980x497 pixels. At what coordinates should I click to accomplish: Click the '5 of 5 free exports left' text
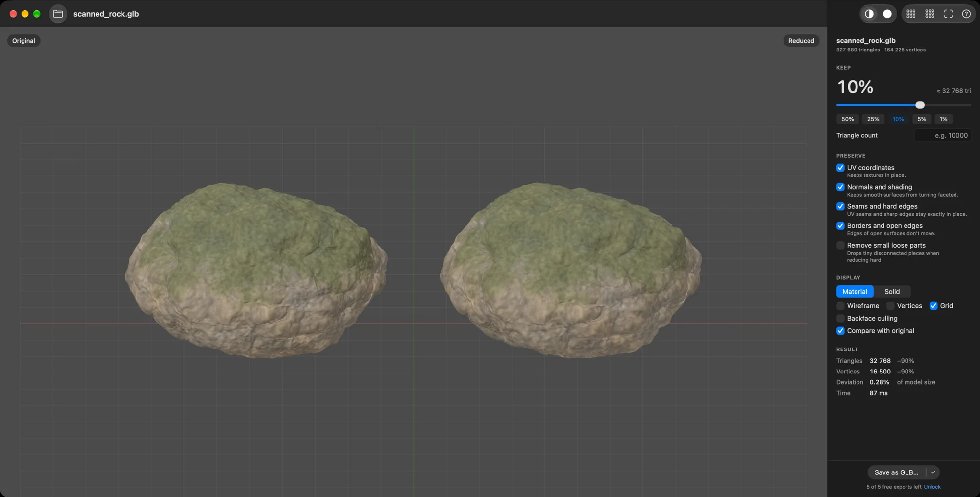894,487
